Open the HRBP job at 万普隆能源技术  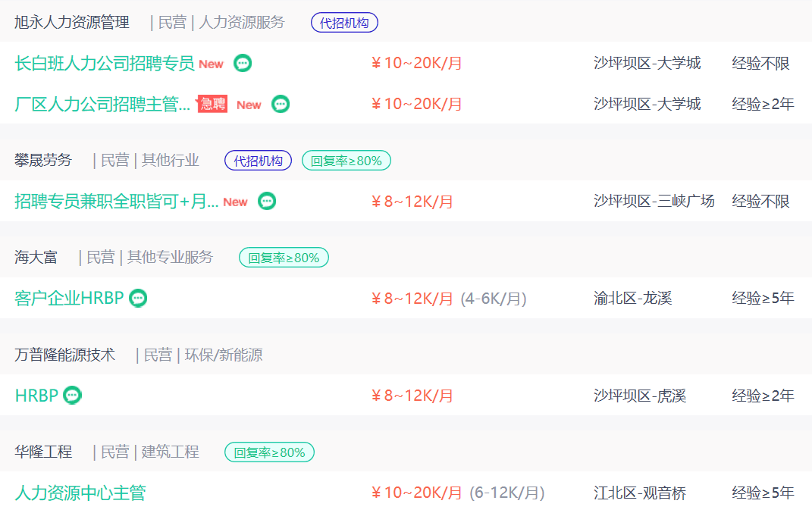(x=36, y=396)
